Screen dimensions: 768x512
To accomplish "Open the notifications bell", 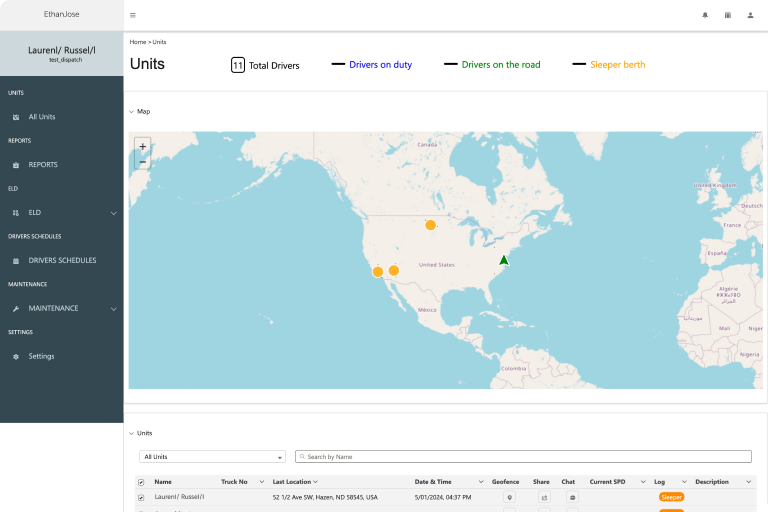I will click(705, 15).
